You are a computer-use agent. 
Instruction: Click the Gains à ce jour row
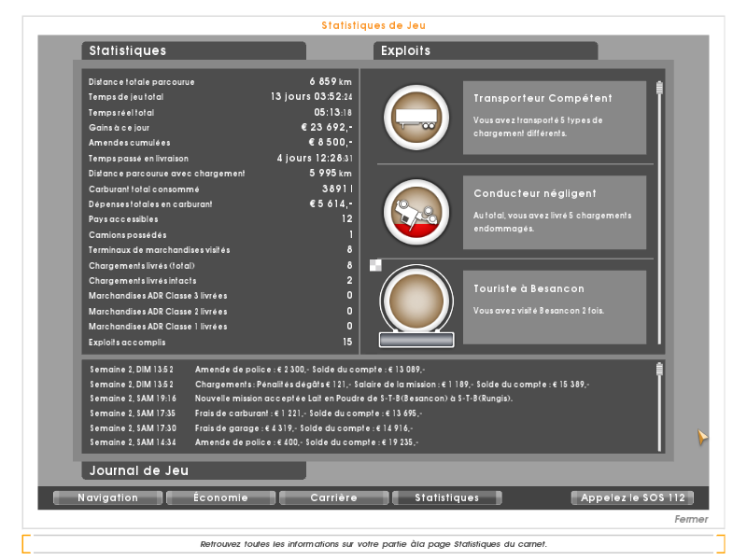pos(220,128)
